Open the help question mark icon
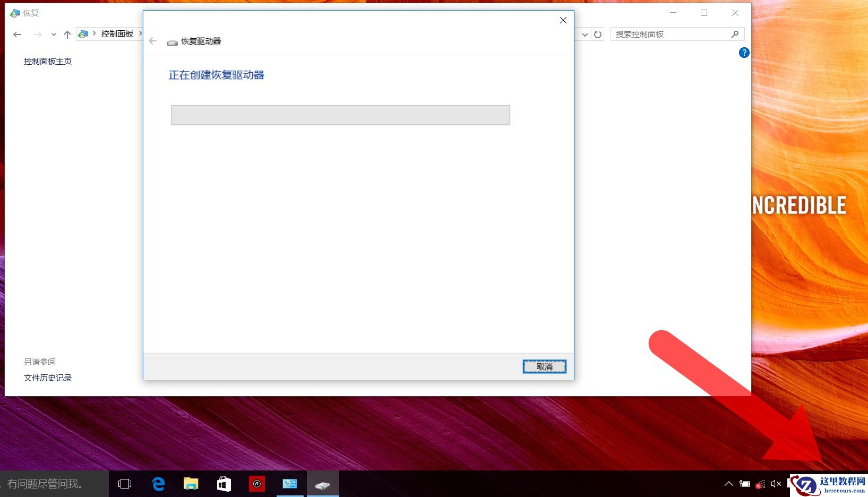The width and height of the screenshot is (868, 497). (x=744, y=53)
